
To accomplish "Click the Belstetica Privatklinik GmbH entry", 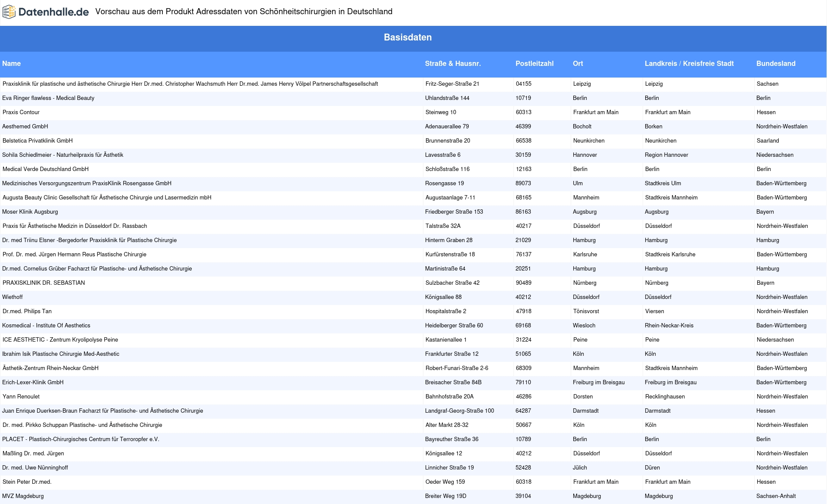I will 37,141.
